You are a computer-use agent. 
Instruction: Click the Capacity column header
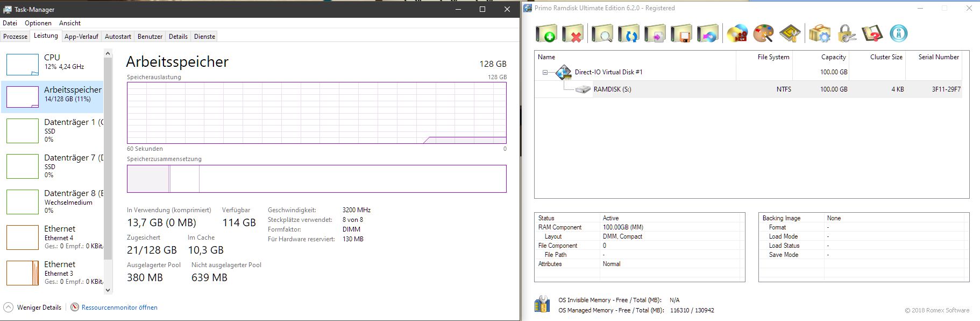click(821, 57)
